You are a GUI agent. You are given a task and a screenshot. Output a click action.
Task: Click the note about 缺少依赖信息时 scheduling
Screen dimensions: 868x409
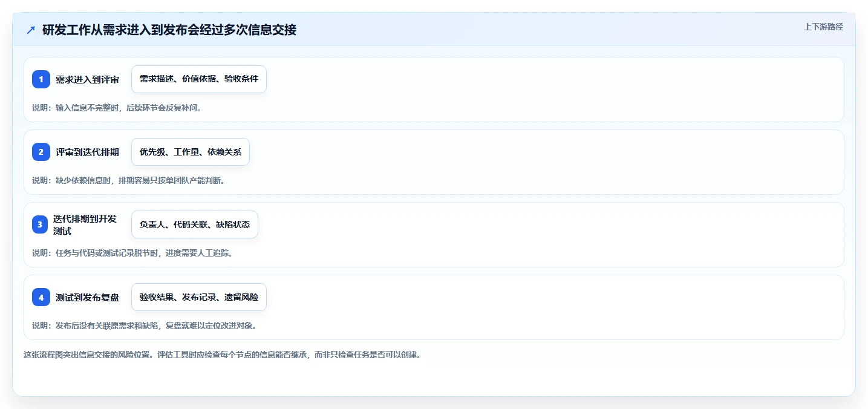129,180
